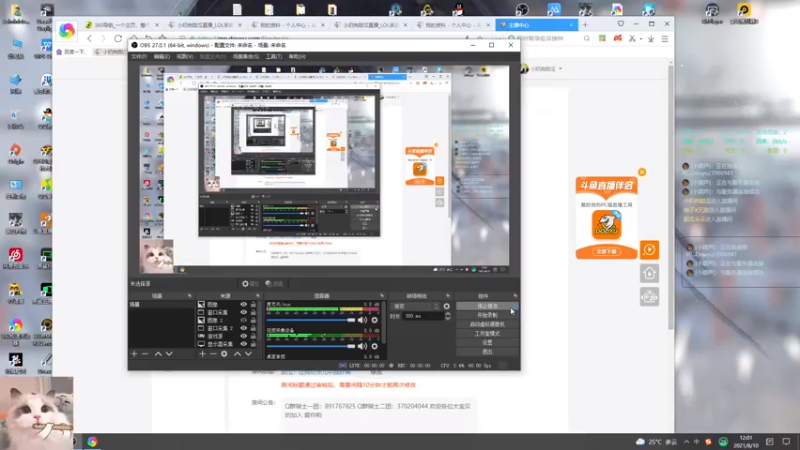
Task: Toggle lock for 图像 source
Action: click(x=253, y=305)
